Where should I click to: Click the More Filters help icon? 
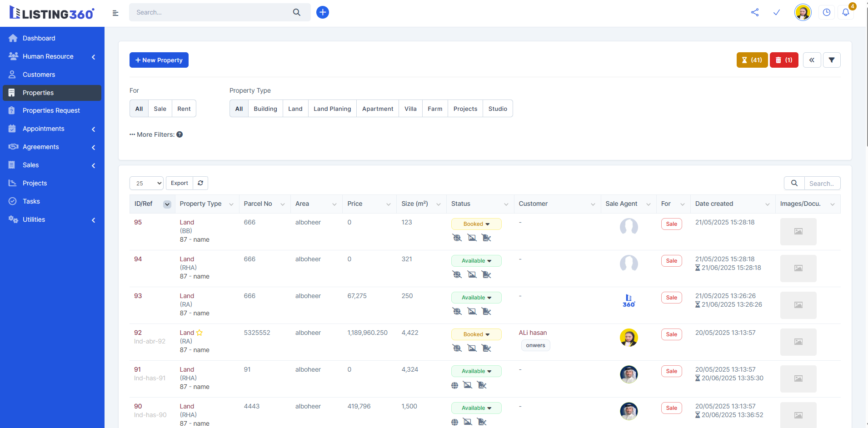coord(180,134)
